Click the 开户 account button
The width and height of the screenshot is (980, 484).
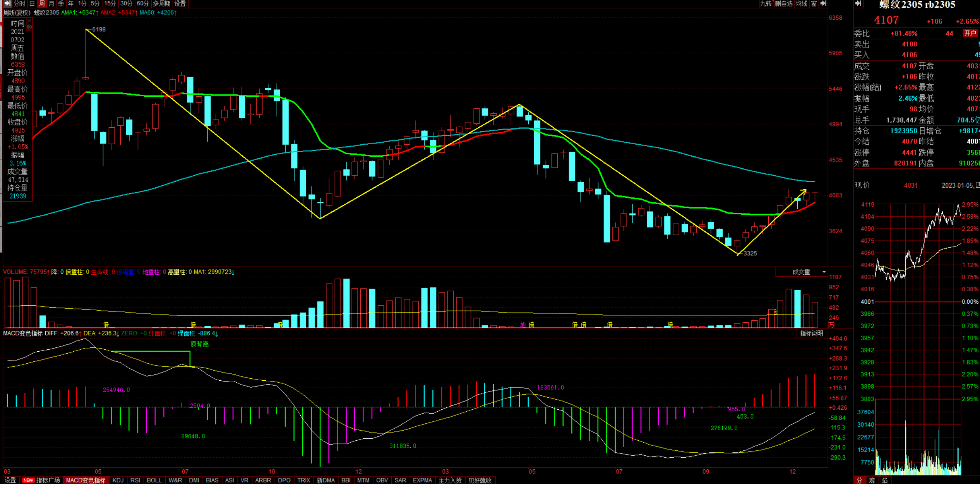(970, 33)
